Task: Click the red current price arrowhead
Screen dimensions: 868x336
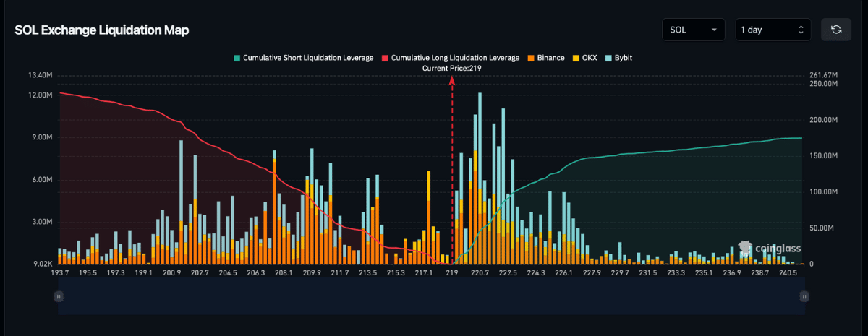Action: (452, 81)
